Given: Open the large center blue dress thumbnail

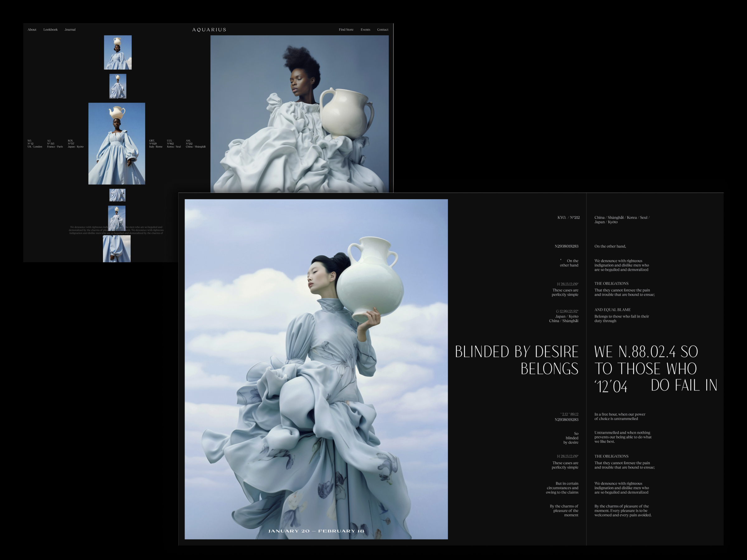Looking at the screenshot, I should click(116, 143).
